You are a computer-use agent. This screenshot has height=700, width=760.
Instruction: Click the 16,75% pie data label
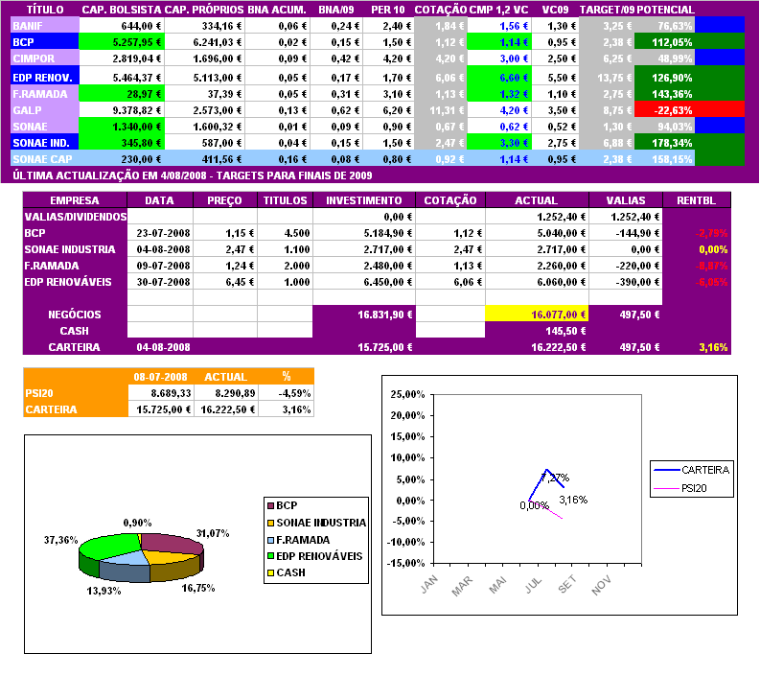click(198, 588)
